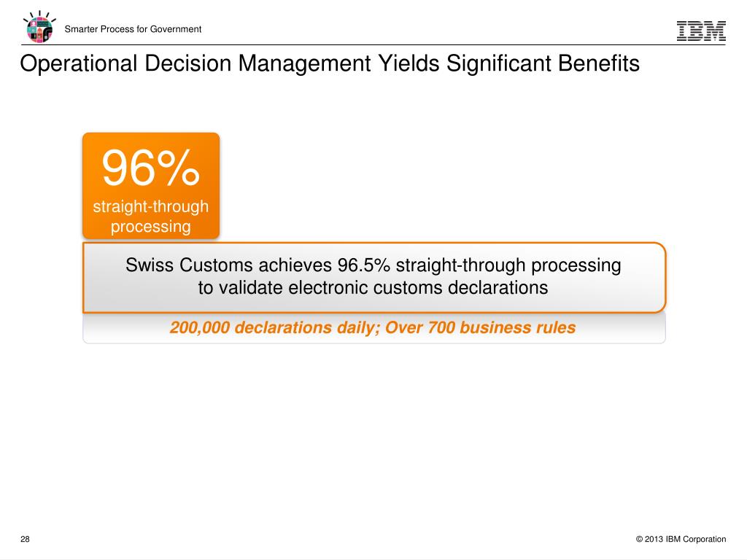Viewport: 747px width, 560px height.
Task: Click the 200,000 declarations daily orange text
Action: pyautogui.click(x=274, y=327)
